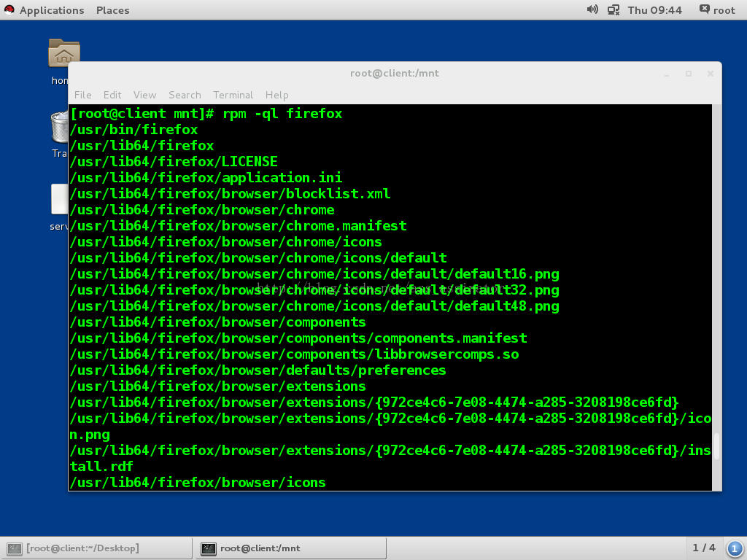Click the line ending default48.png

pyautogui.click(x=314, y=306)
